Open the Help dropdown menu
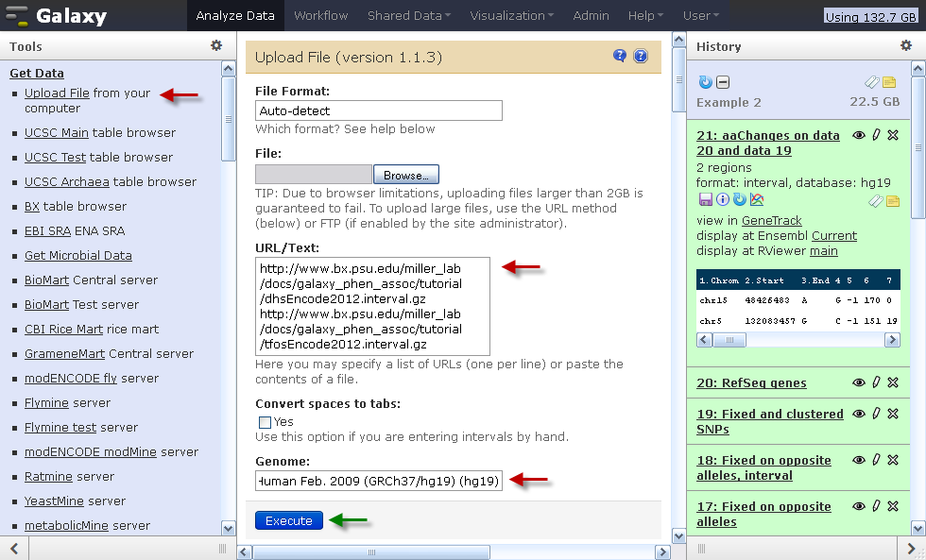Viewport: 926px width, 560px height. click(645, 15)
